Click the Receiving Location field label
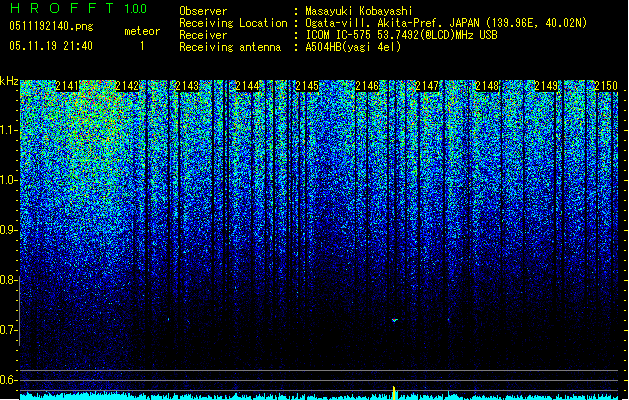Screen dimensions: 629x400 [233, 23]
